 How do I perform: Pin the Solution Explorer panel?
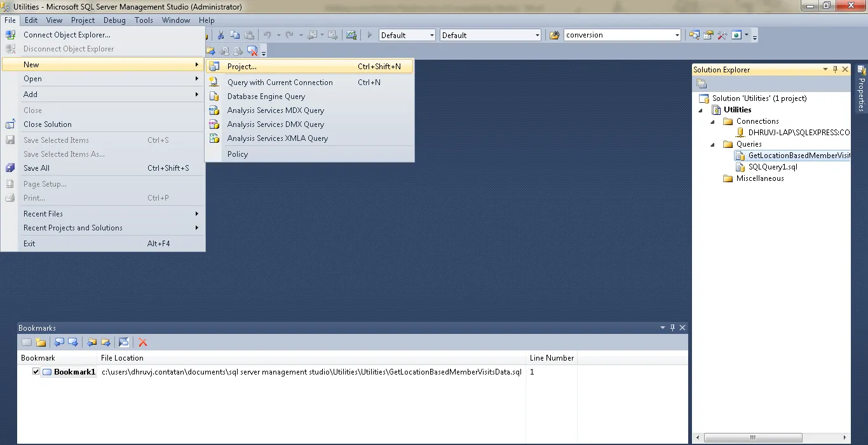(835, 69)
